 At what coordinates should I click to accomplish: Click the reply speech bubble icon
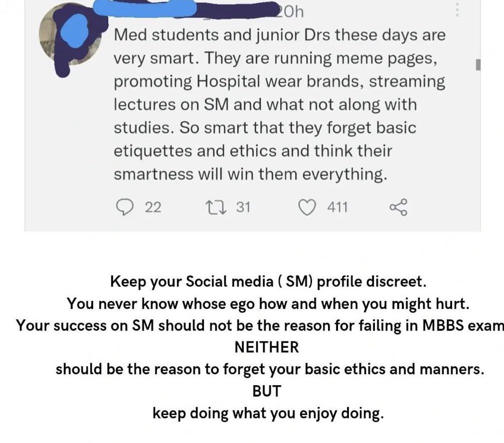125,207
